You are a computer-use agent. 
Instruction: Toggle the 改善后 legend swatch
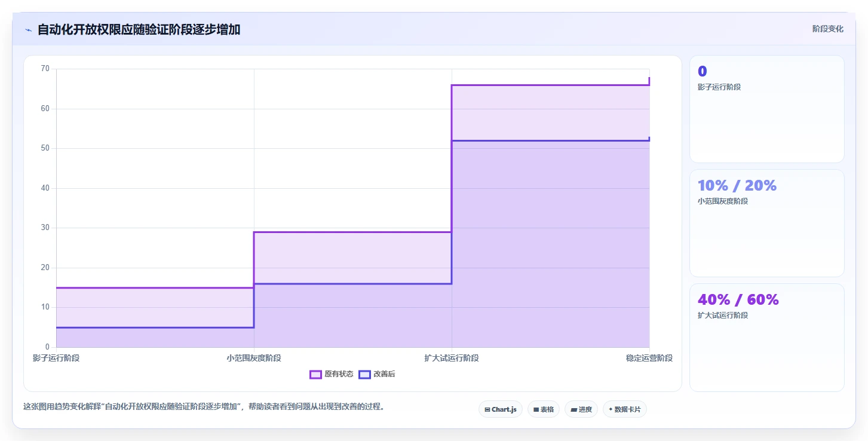click(364, 374)
